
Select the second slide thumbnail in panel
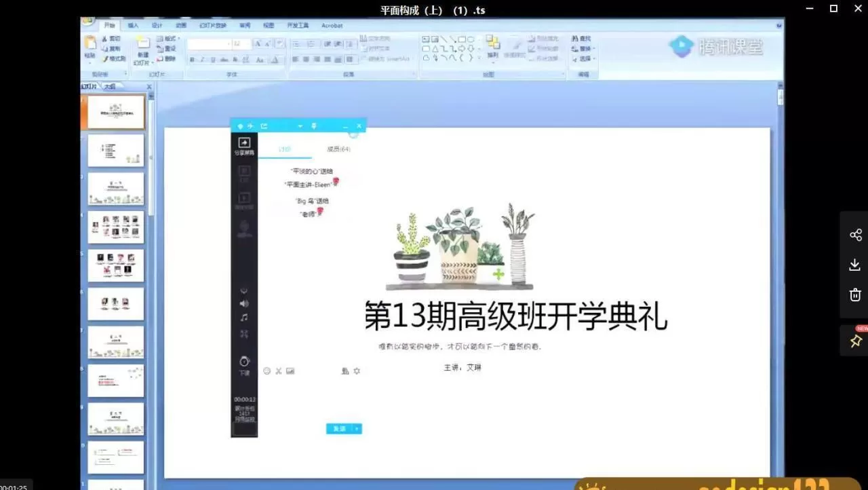click(116, 151)
